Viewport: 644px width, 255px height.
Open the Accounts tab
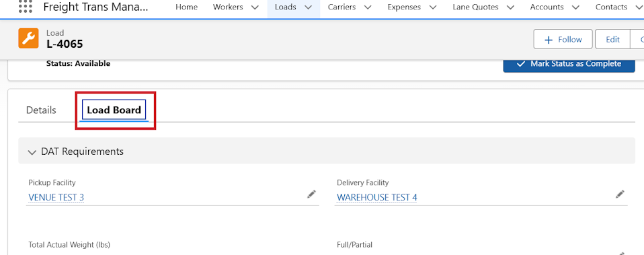(x=547, y=7)
